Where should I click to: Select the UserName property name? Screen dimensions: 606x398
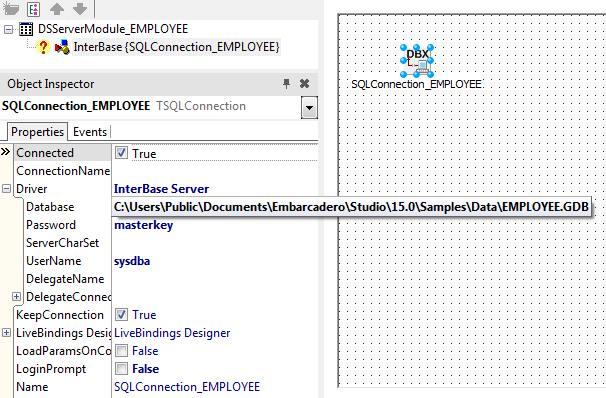[x=53, y=261]
